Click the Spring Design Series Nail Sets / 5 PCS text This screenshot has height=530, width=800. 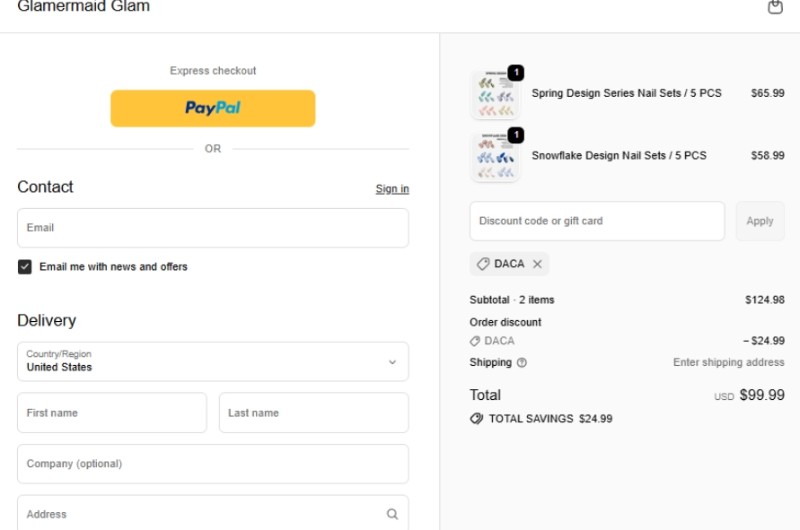[626, 93]
